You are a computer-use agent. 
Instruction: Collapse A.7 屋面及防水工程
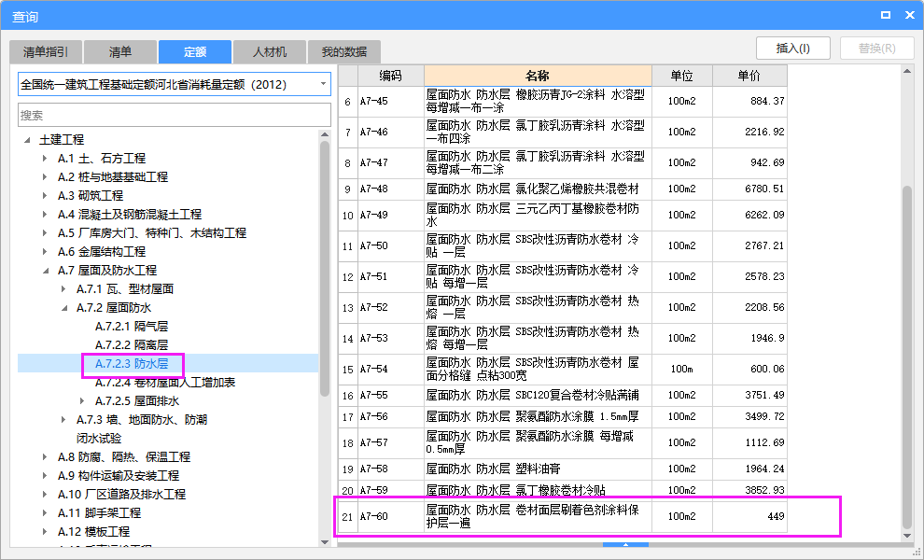pos(46,271)
